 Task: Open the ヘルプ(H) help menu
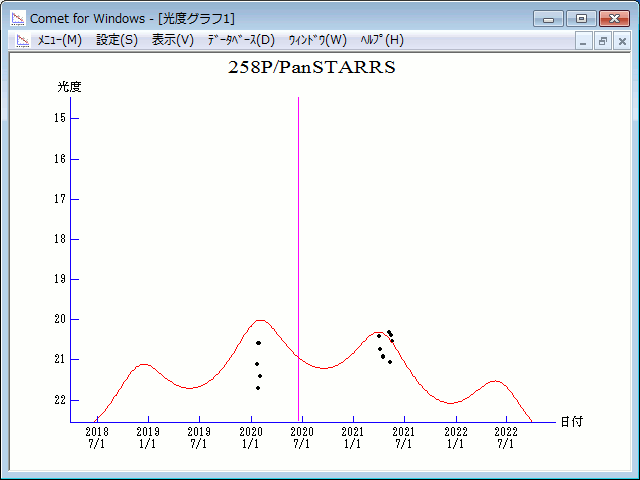(x=382, y=40)
